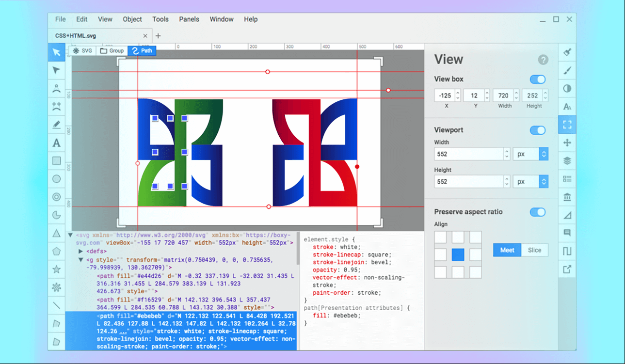Image resolution: width=625 pixels, height=364 pixels.
Task: Click Path breadcrumb button
Action: coord(142,50)
